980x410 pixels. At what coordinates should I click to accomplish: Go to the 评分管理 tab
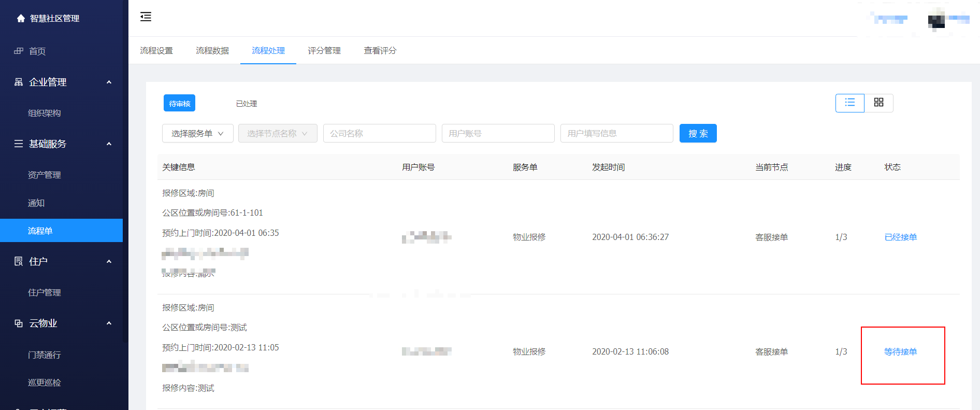click(324, 51)
